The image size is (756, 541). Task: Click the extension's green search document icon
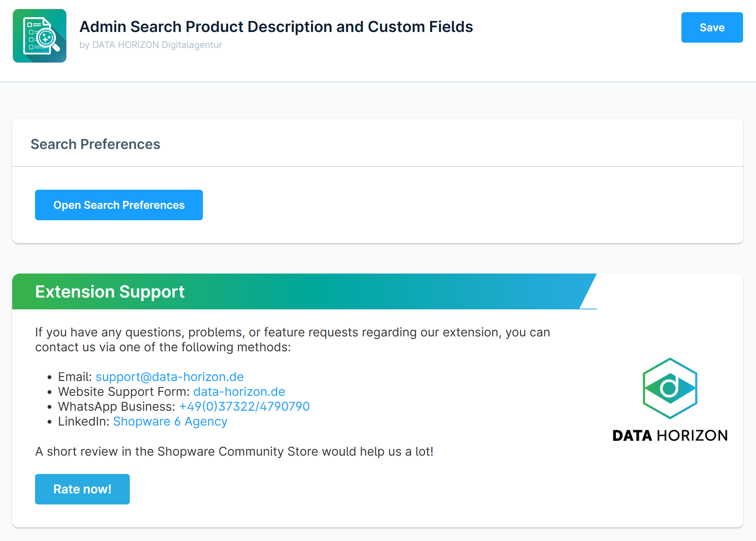40,36
